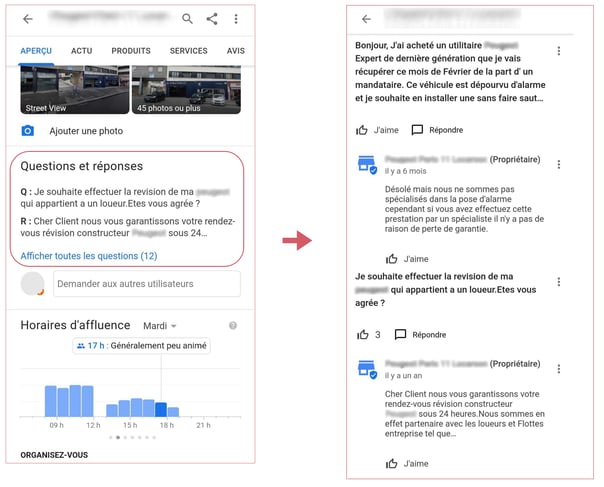604x487 pixels.
Task: Go back from the questions list panel
Action: point(366,19)
